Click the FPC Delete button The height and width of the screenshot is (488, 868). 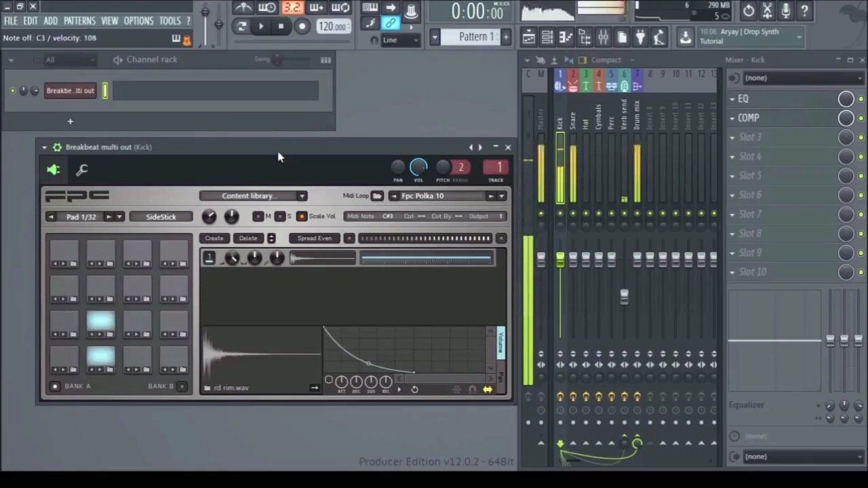pyautogui.click(x=248, y=238)
